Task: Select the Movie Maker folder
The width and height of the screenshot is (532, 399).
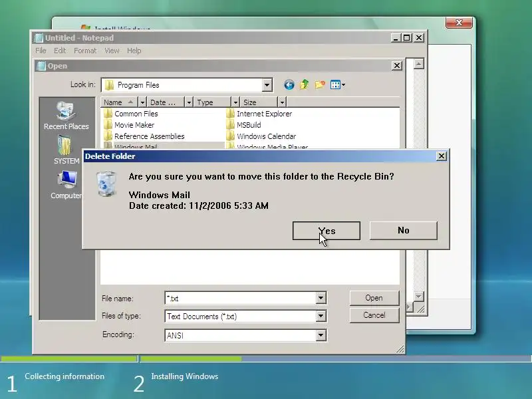Action: [129, 125]
